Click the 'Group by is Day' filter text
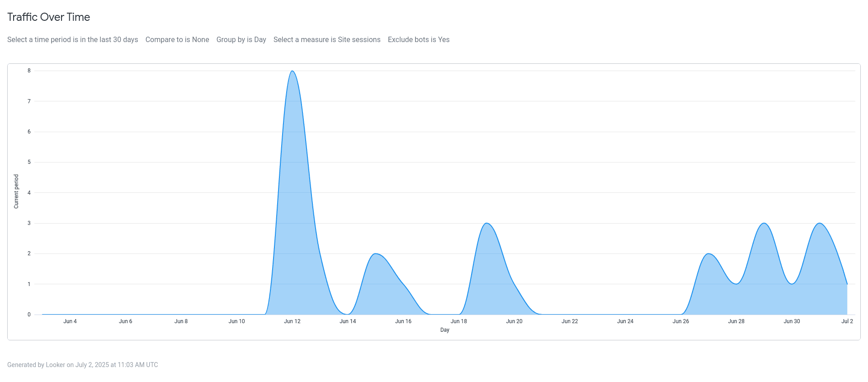 pos(241,40)
